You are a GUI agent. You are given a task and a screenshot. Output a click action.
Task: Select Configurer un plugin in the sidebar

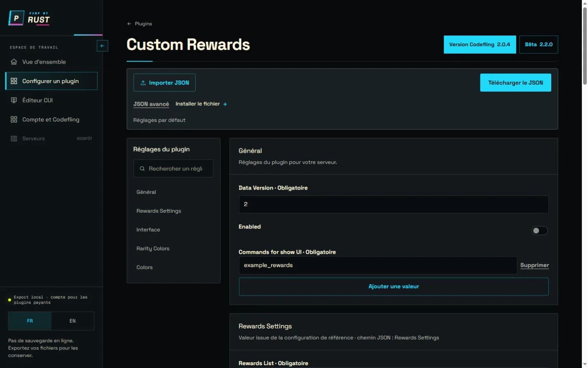[x=51, y=81]
